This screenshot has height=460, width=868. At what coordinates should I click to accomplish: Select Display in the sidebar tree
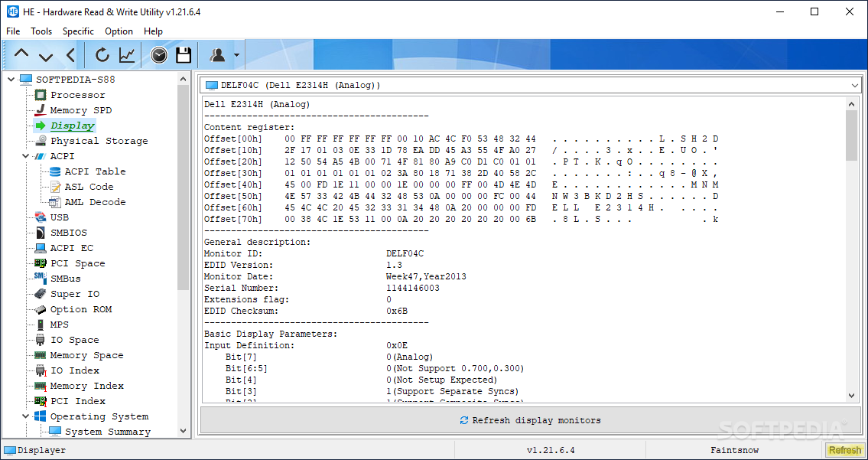tap(72, 126)
